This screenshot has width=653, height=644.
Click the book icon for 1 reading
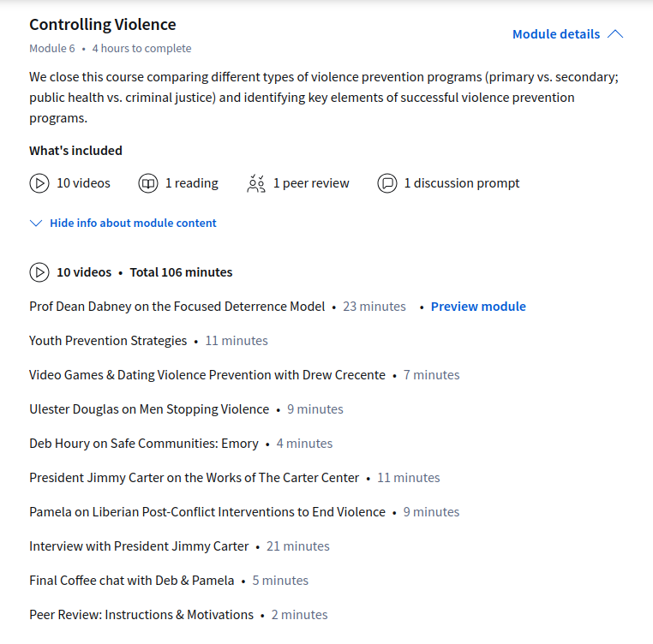coord(148,183)
